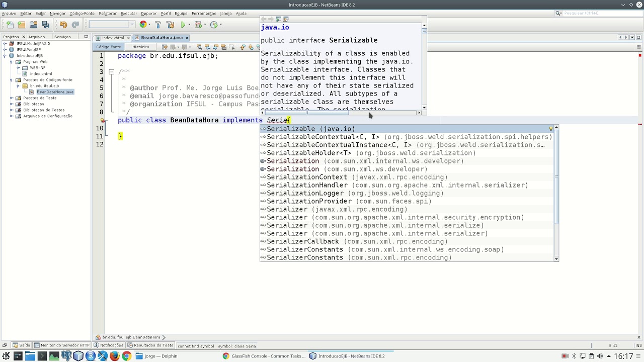
Task: Click the Debug Project icon
Action: click(x=198, y=25)
